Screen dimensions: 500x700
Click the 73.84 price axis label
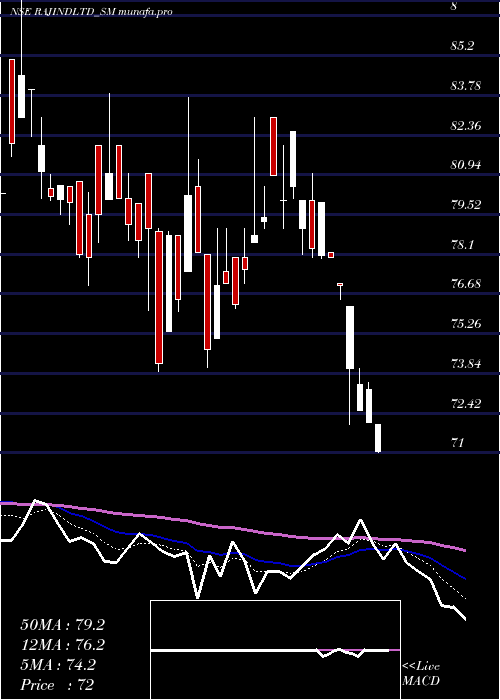click(466, 363)
